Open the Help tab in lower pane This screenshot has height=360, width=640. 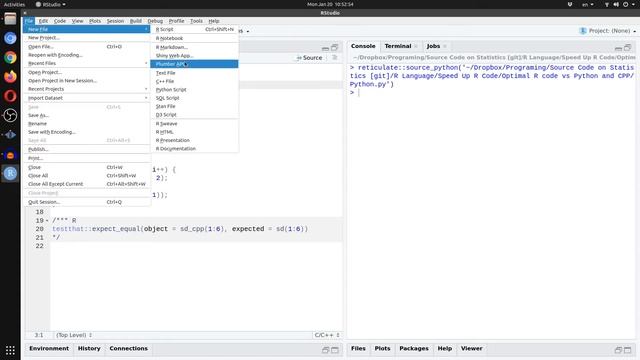click(445, 348)
